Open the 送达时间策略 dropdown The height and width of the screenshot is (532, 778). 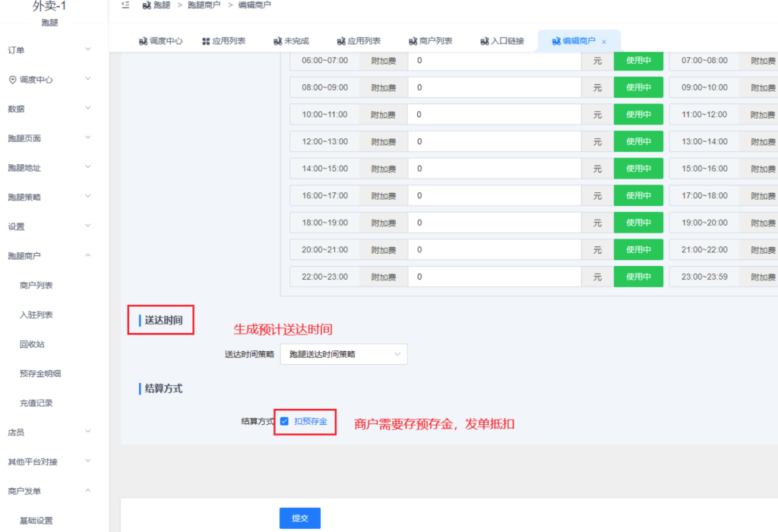coord(343,354)
